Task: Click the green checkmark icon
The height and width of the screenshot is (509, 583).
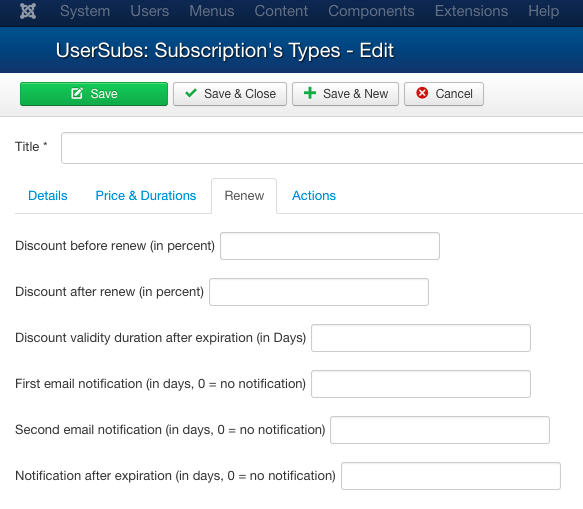Action: 191,93
